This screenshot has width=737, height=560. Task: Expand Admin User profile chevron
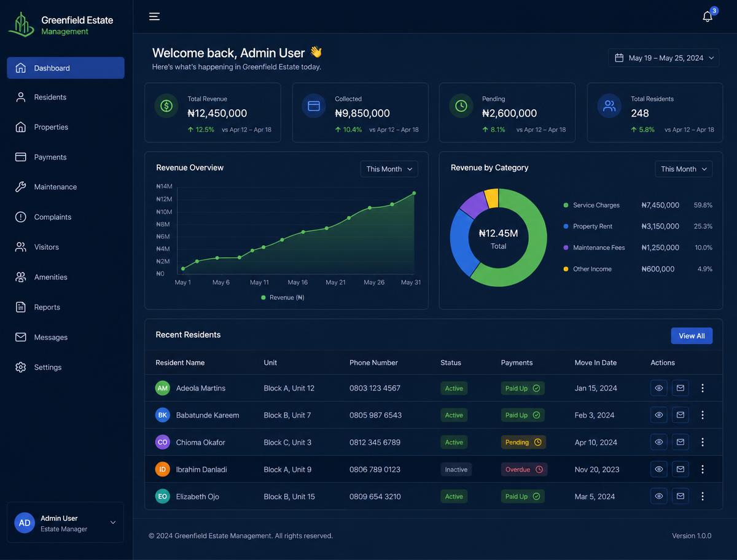coord(113,523)
